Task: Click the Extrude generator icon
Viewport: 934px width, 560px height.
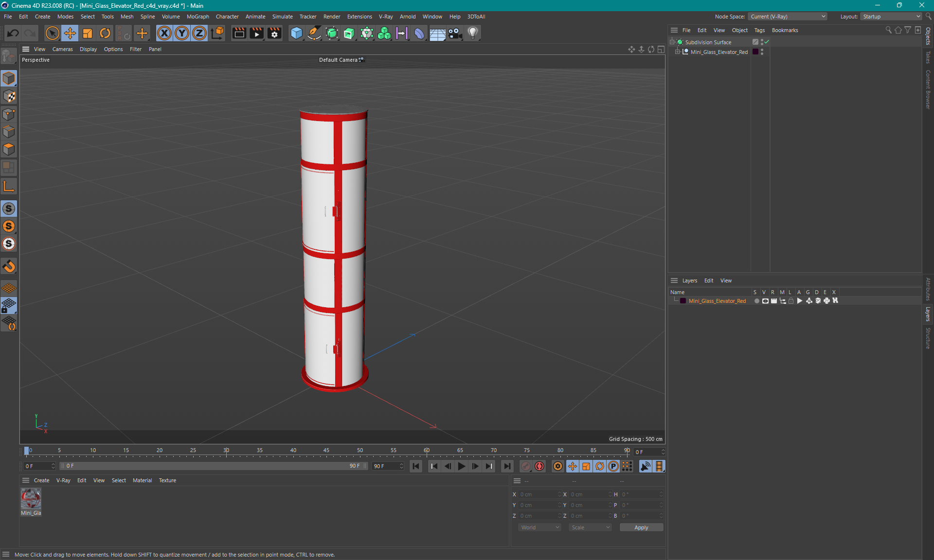Action: (349, 33)
